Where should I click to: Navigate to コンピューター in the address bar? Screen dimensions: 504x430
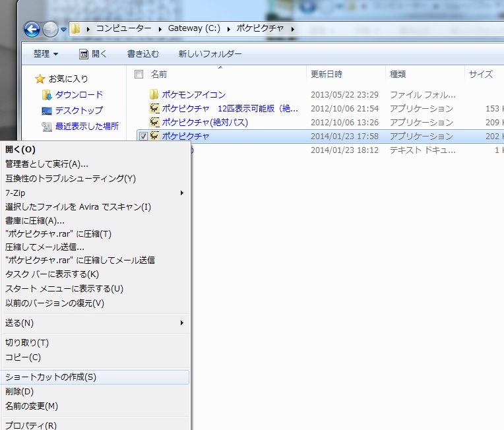(124, 28)
